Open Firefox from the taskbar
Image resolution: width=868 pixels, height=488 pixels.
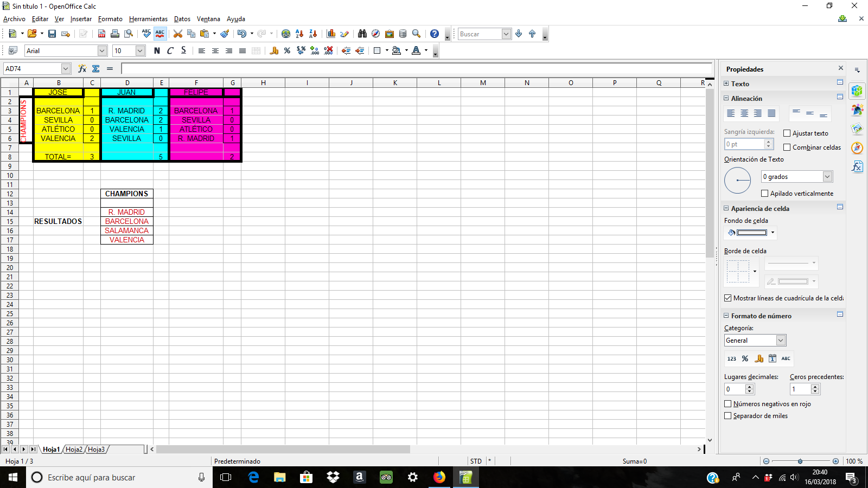(439, 477)
